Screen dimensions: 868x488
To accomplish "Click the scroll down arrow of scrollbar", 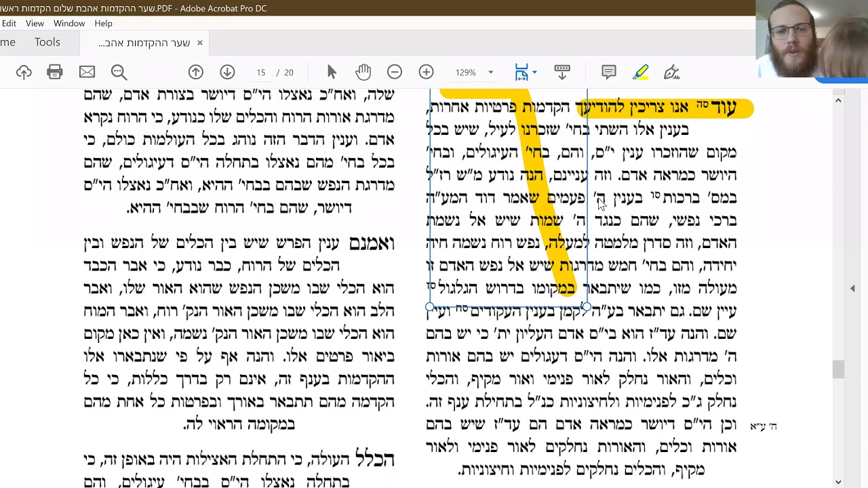I will pos(838,482).
